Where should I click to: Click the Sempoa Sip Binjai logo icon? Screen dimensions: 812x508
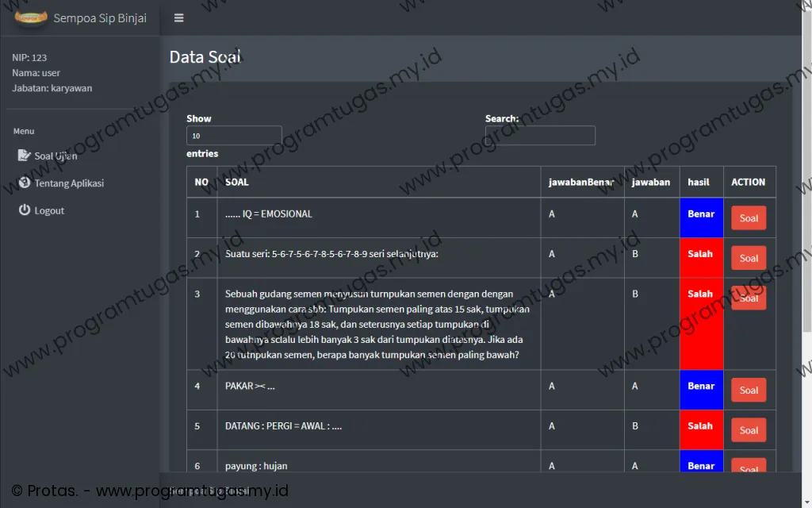31,17
